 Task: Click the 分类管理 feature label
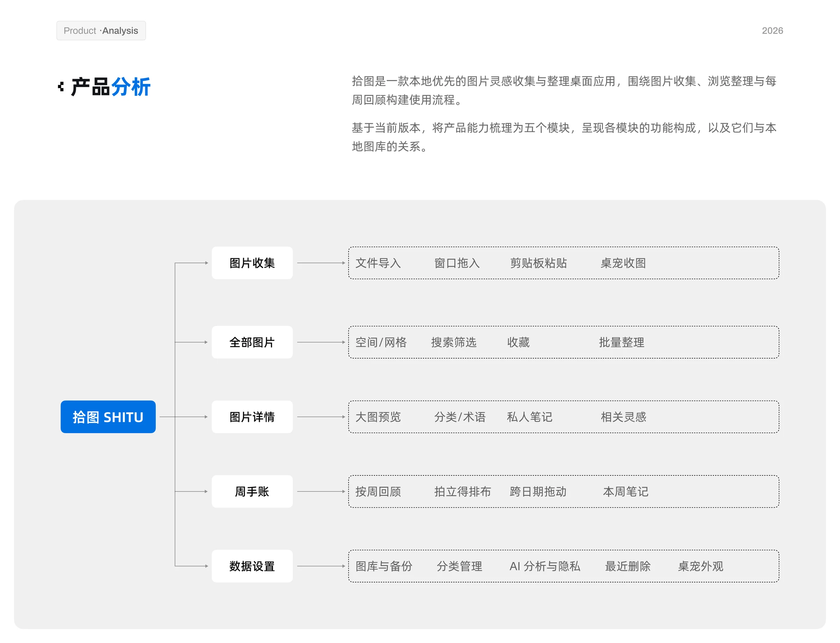pyautogui.click(x=460, y=566)
